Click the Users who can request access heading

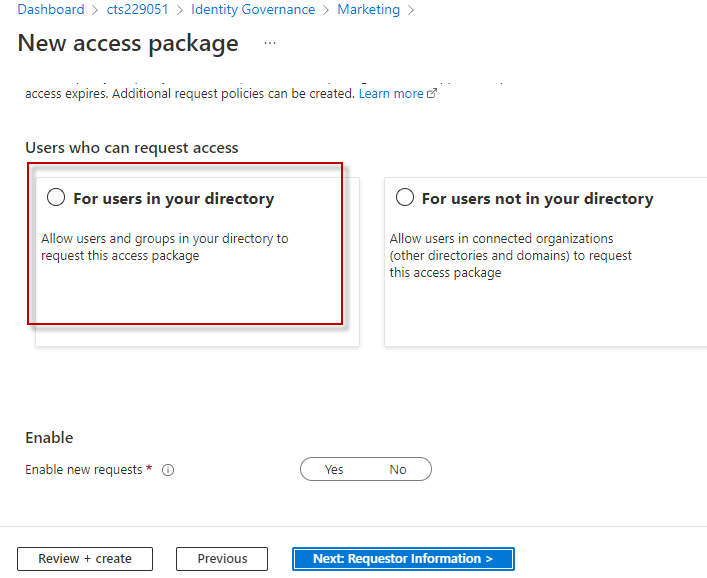click(132, 148)
